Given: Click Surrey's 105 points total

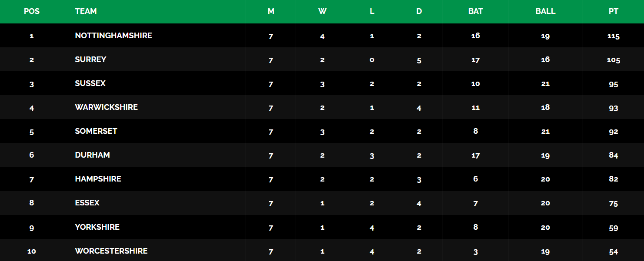Looking at the screenshot, I should [x=613, y=60].
